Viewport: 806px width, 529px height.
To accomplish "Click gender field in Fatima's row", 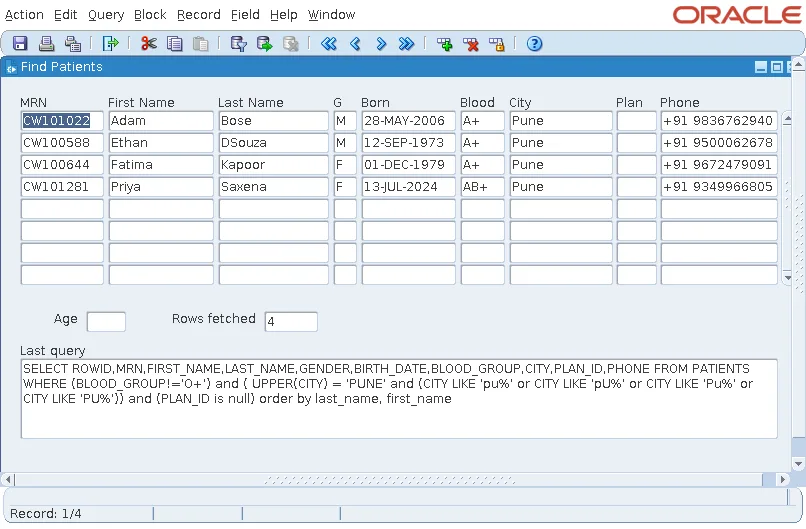I will point(345,165).
